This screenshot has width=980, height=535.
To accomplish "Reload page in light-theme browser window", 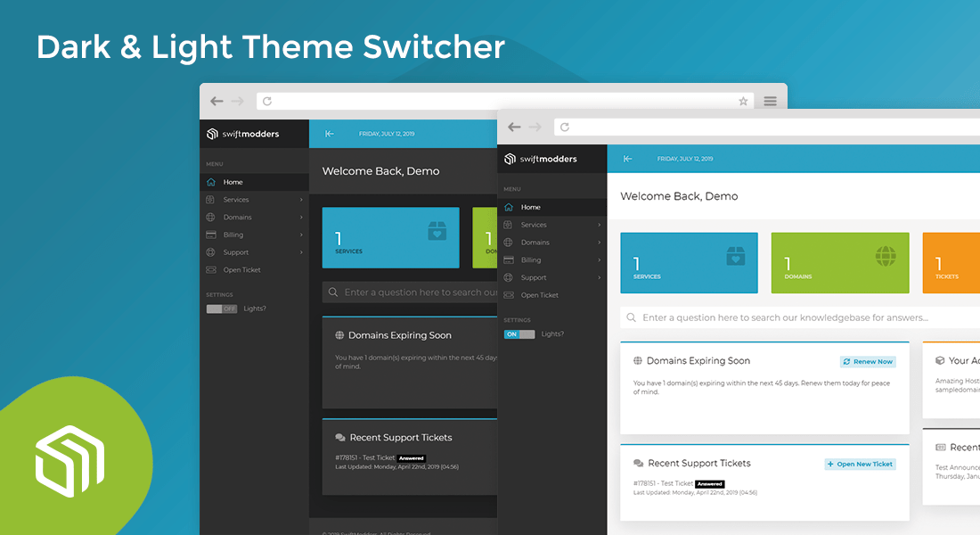I will tap(565, 127).
